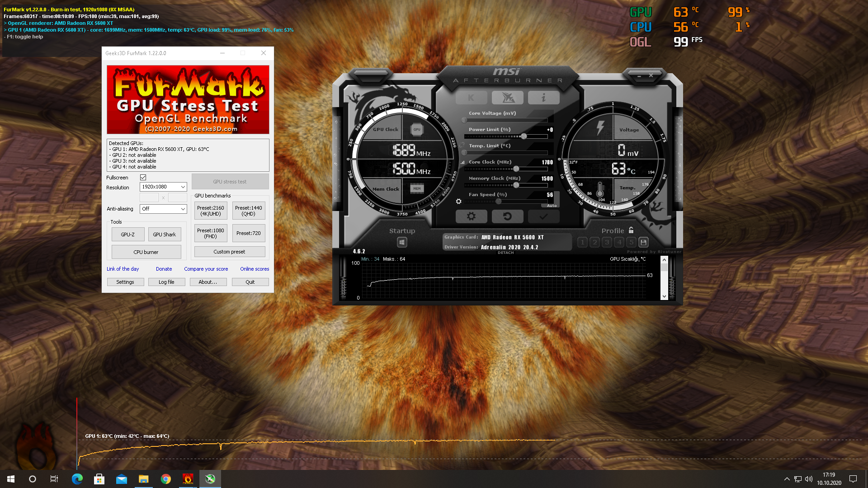Open volume control in system tray

(x=809, y=479)
